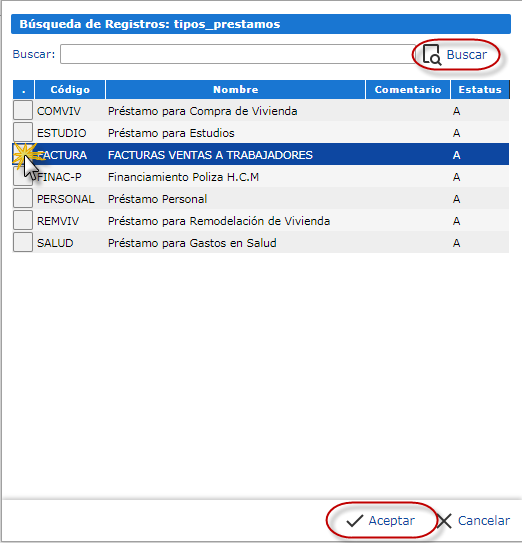
Task: Select the FACTURAS VENTAS A TRABAJADORES row
Action: point(260,154)
